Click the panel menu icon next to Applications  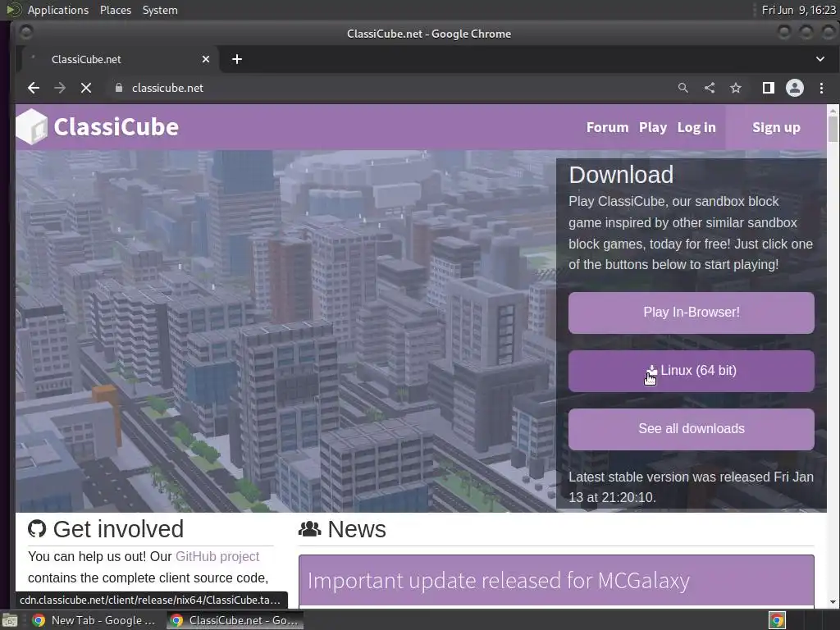coord(13,10)
